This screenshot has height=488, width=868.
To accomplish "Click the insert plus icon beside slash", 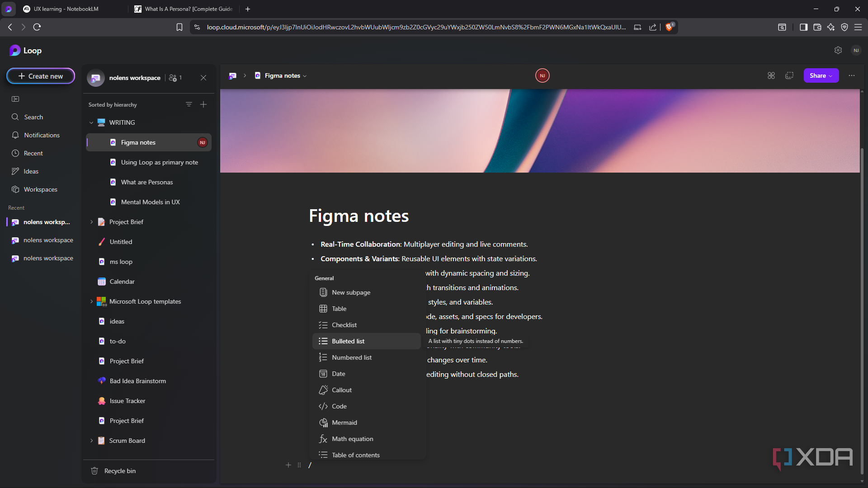I will (288, 465).
